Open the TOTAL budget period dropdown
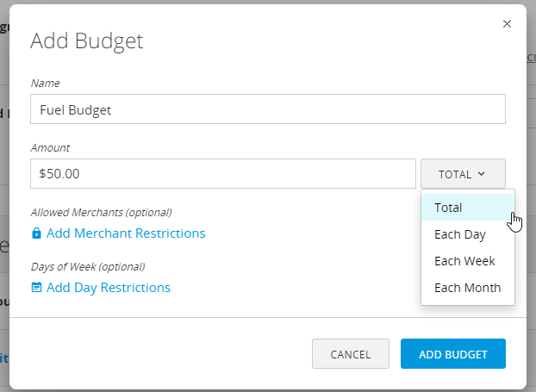The image size is (536, 392). coord(463,174)
